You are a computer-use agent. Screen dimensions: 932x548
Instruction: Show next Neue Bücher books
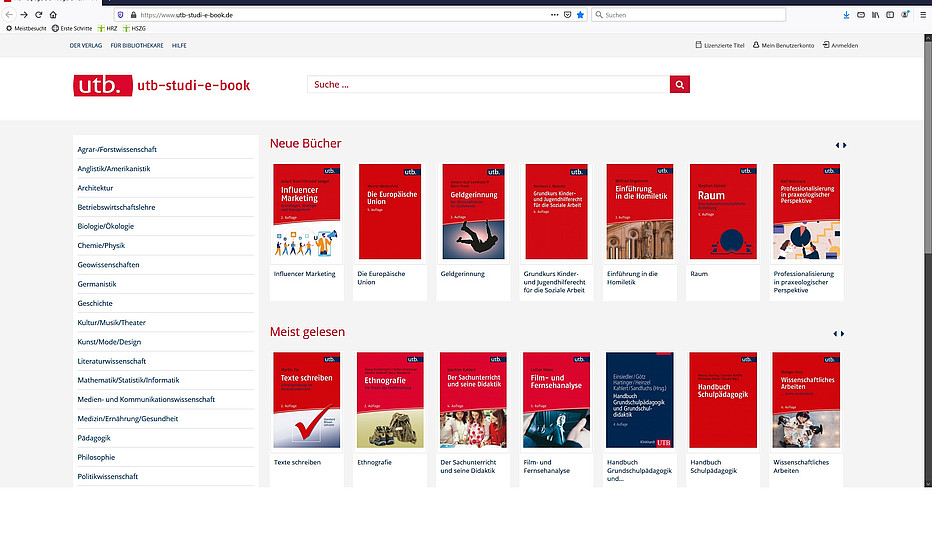pyautogui.click(x=845, y=145)
